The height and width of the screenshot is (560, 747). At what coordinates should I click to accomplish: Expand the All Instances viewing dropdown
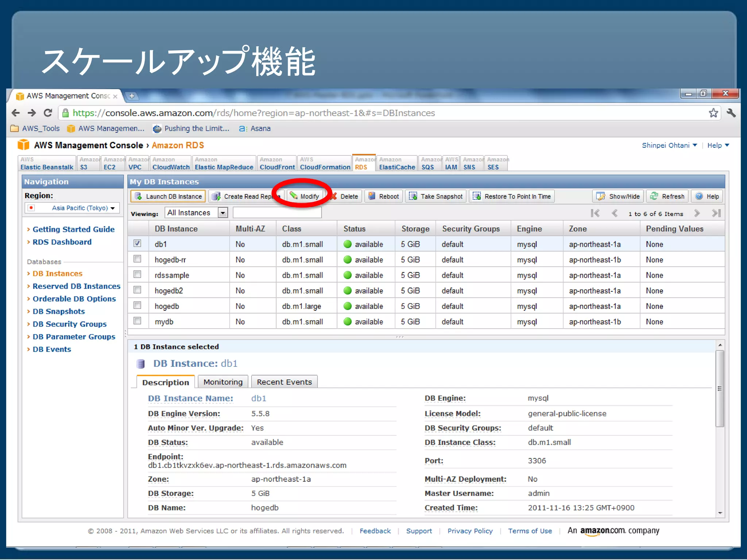222,213
